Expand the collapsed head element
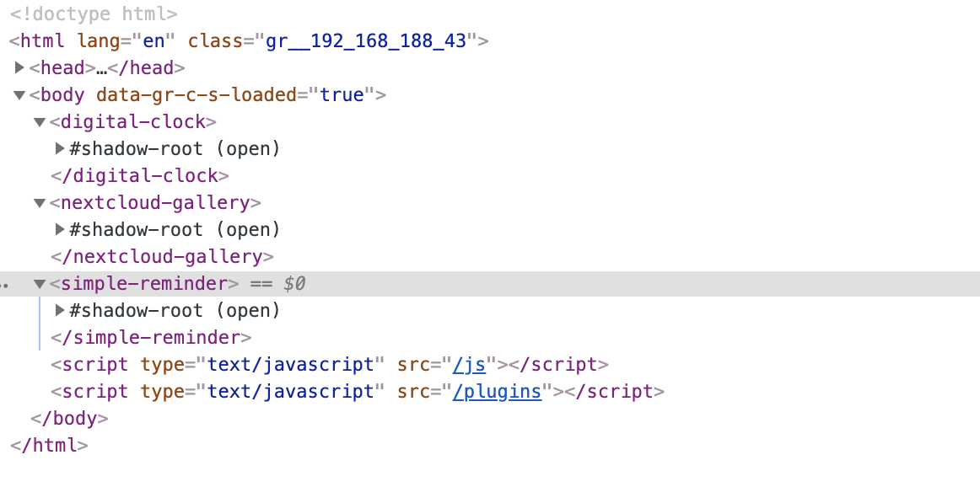Image resolution: width=980 pixels, height=487 pixels. point(20,68)
